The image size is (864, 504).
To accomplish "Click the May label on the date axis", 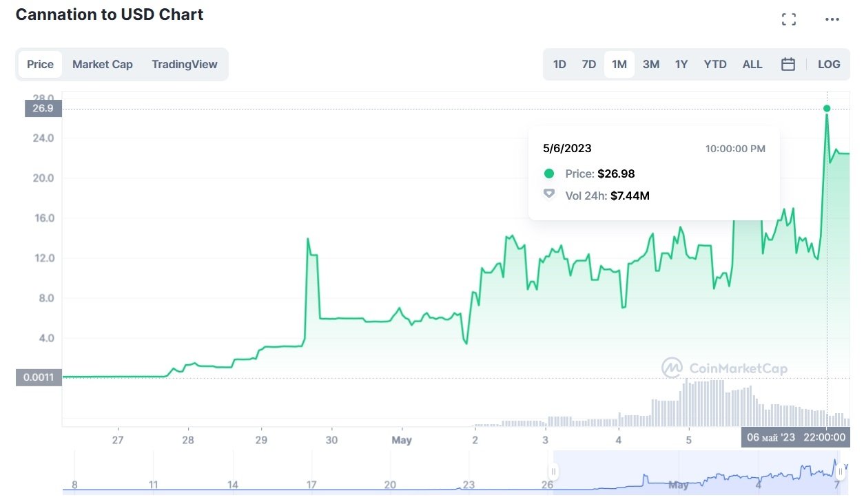I will coord(402,439).
